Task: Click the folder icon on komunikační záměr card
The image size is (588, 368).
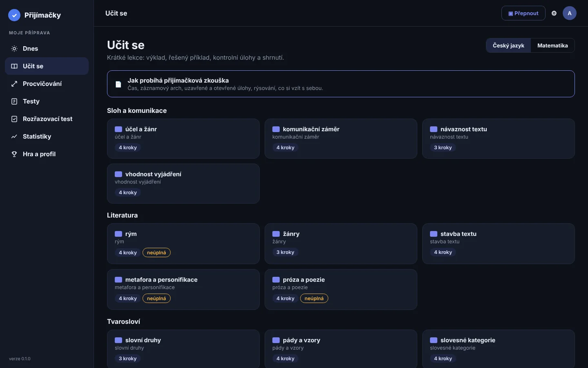Action: coord(276,129)
